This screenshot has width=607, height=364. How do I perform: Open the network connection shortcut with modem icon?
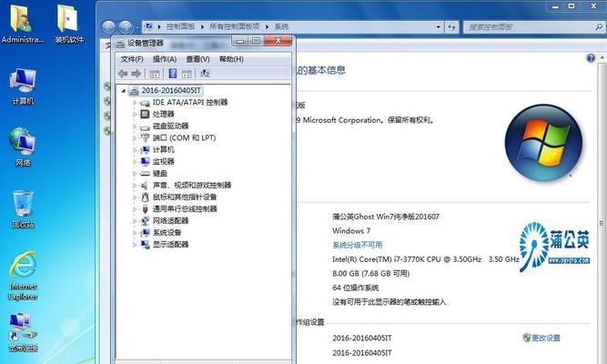click(23, 331)
